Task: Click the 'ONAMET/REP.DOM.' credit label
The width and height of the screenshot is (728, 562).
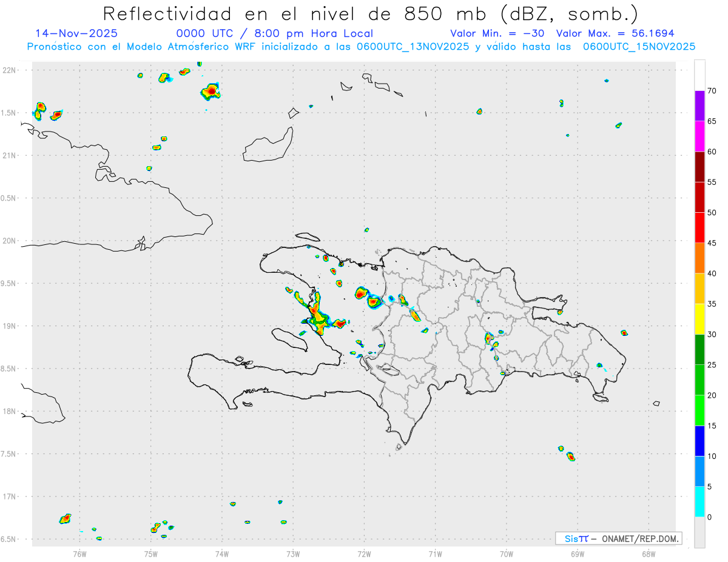Action: click(x=641, y=538)
